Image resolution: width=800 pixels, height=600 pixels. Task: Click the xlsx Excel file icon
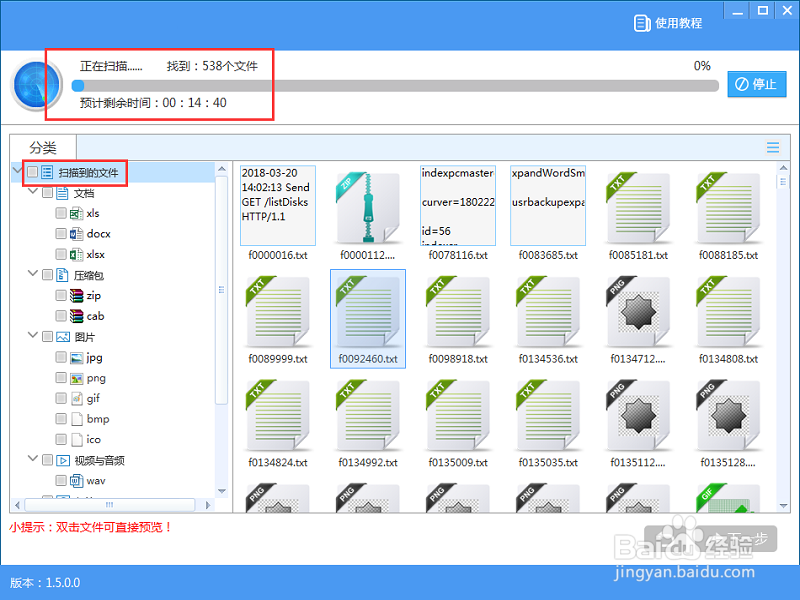(x=76, y=254)
